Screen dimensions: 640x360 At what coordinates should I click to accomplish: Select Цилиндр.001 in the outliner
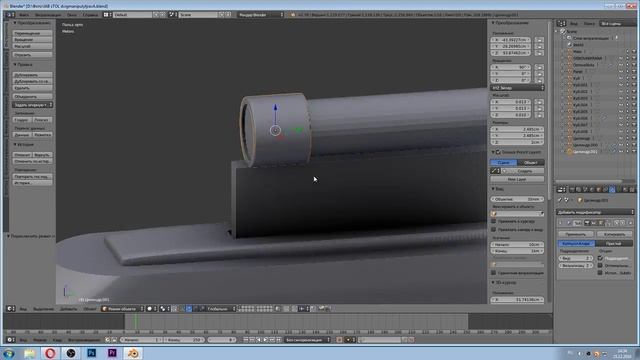(585, 152)
